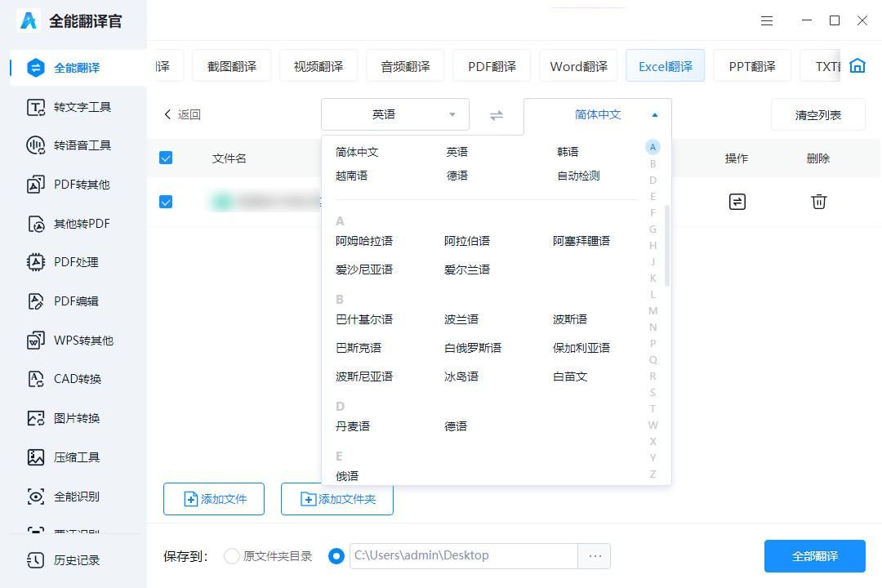This screenshot has width=882, height=588.
Task: Switch to Word翻译 tab
Action: point(579,66)
